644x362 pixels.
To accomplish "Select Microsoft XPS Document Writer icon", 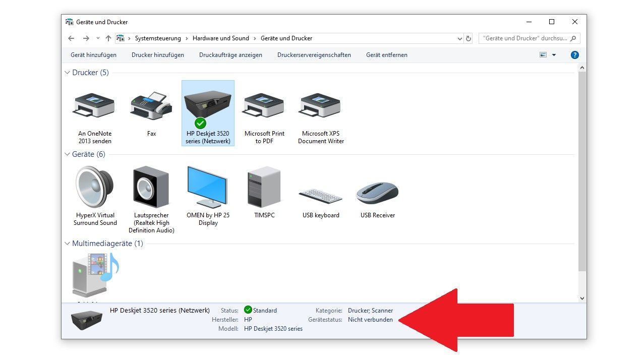I will 320,105.
